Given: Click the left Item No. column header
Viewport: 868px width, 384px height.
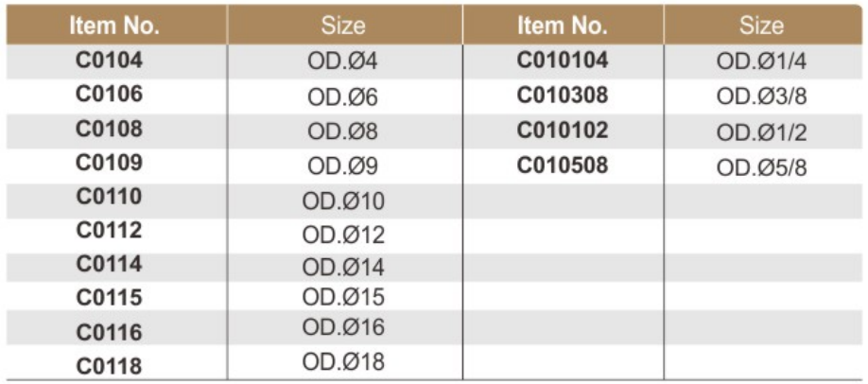Looking at the screenshot, I should point(114,26).
